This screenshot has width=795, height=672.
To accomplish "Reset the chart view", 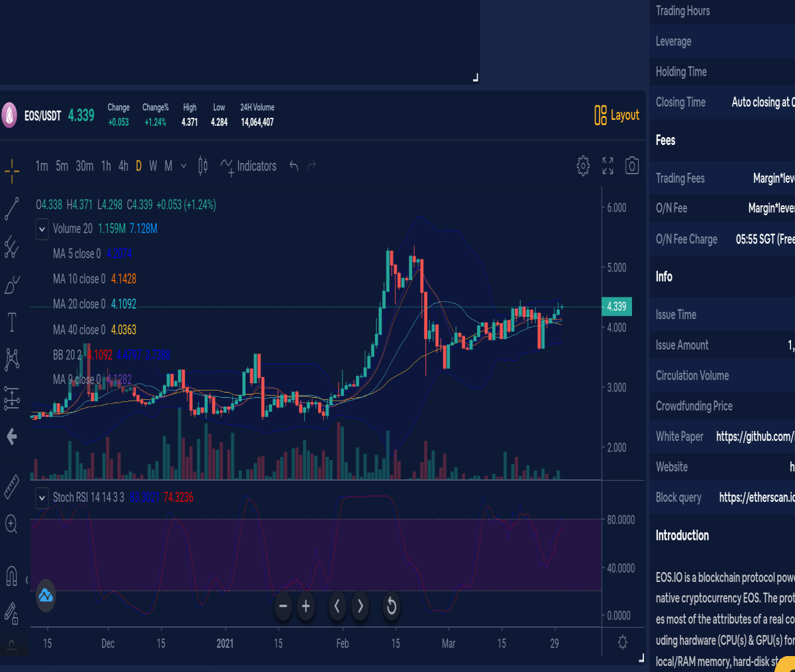I will (392, 606).
